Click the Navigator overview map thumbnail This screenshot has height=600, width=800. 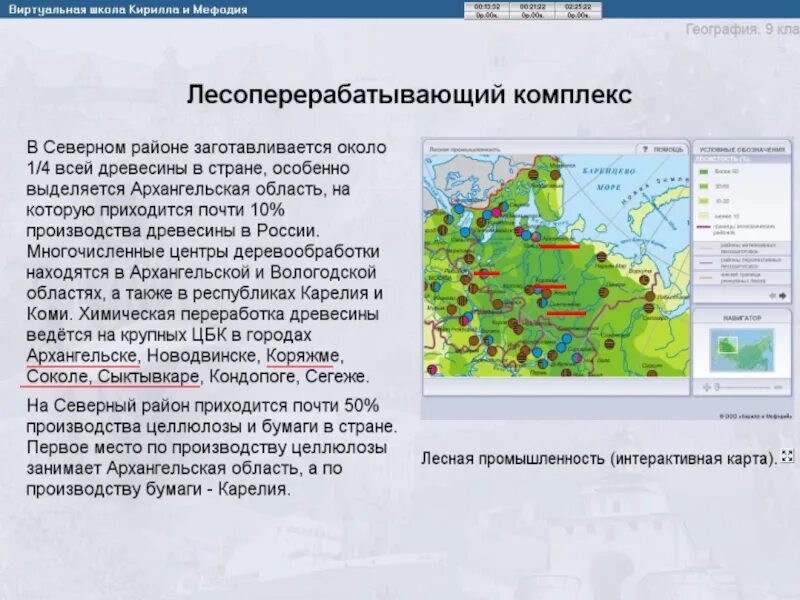pyautogui.click(x=742, y=351)
